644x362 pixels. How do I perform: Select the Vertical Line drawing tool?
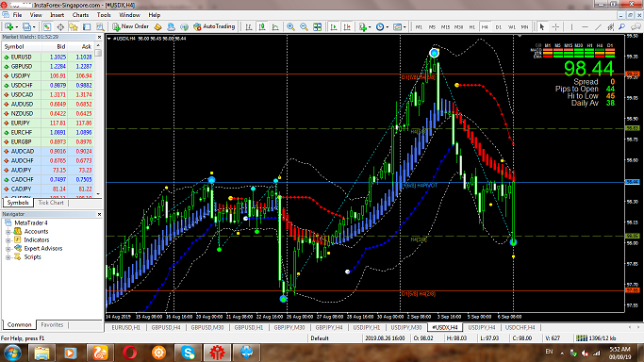(571, 26)
